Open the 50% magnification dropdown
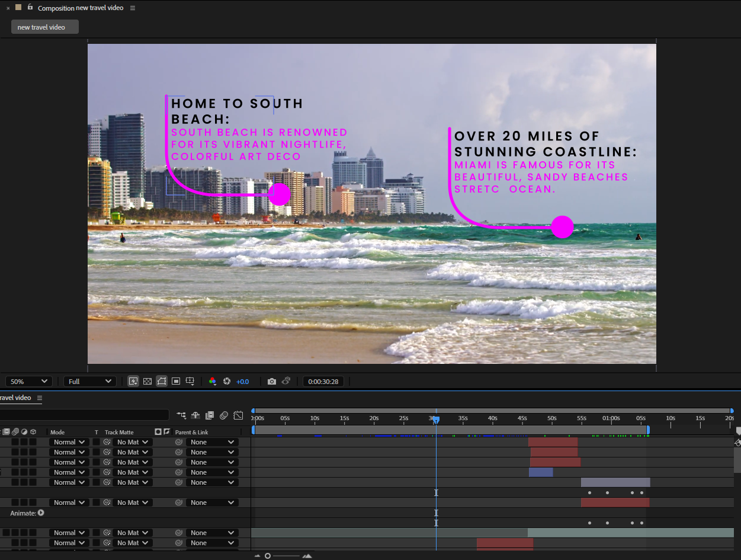 click(29, 382)
